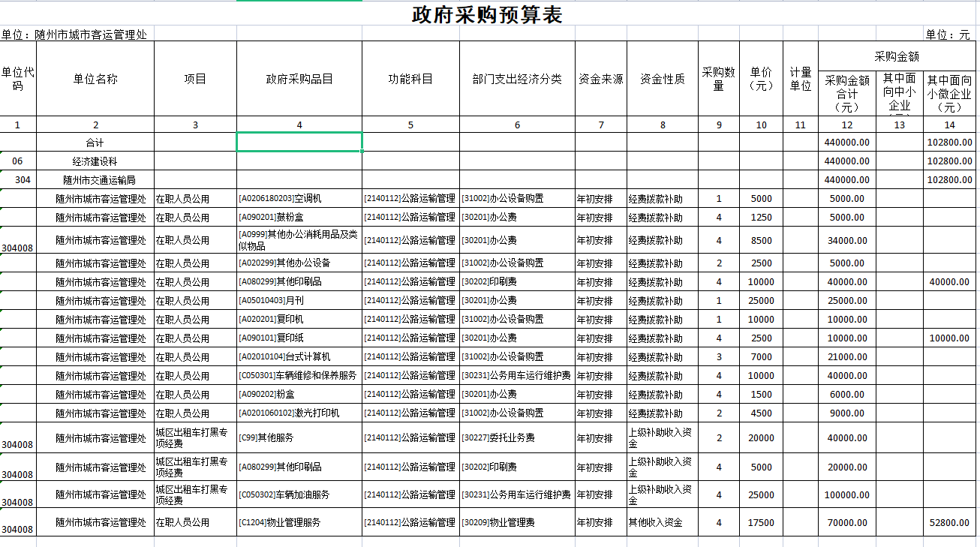This screenshot has height=547, width=980.
Task: Click the [30209]物业管理费 cell
Action: coord(517,522)
